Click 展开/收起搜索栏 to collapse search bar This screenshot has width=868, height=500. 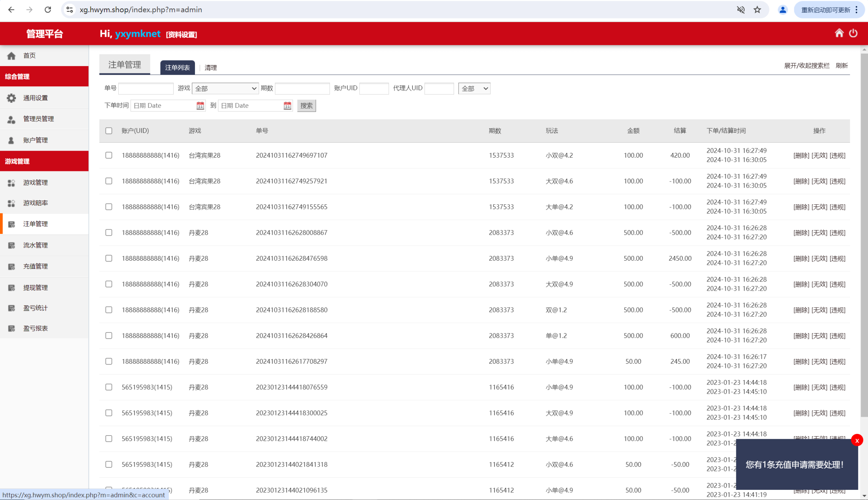pos(807,65)
